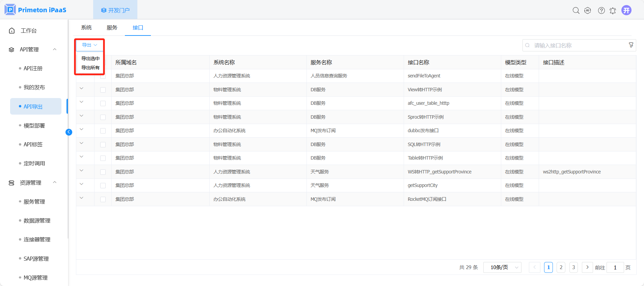The width and height of the screenshot is (644, 286).
Task: Click the Primeton iPaaS logo
Action: coord(35,10)
